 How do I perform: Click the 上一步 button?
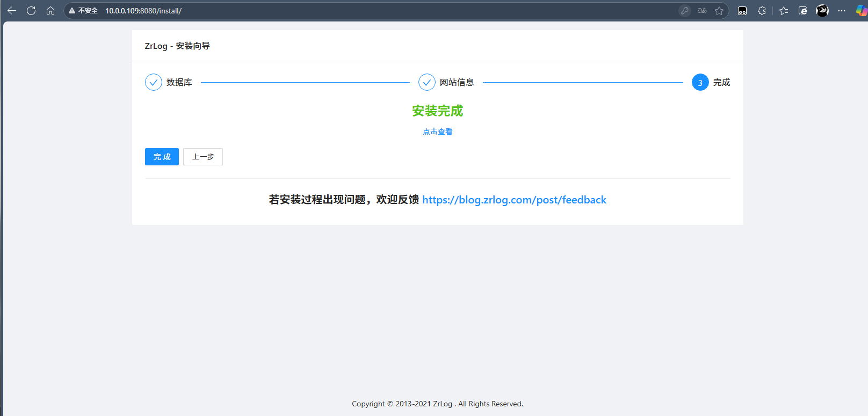(x=203, y=157)
